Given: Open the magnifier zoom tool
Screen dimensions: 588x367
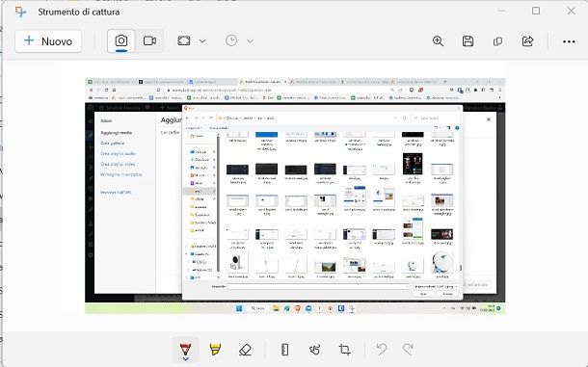Looking at the screenshot, I should click(x=438, y=40).
